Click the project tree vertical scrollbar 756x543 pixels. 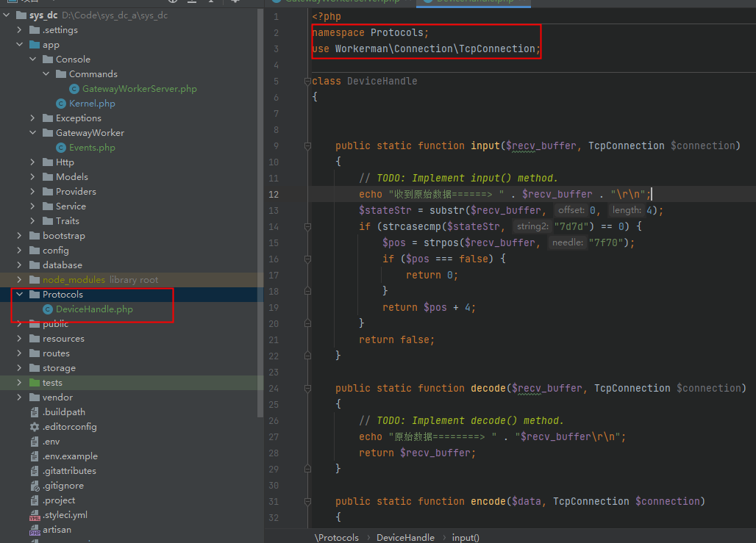click(260, 212)
